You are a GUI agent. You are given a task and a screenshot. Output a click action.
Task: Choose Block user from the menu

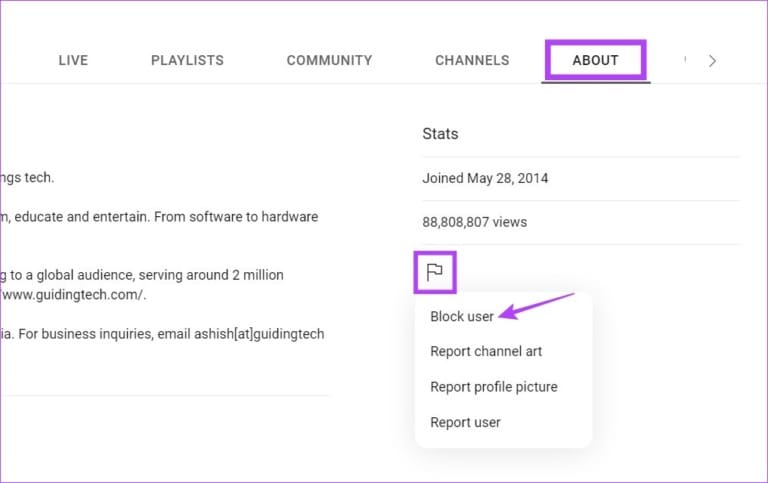point(462,316)
